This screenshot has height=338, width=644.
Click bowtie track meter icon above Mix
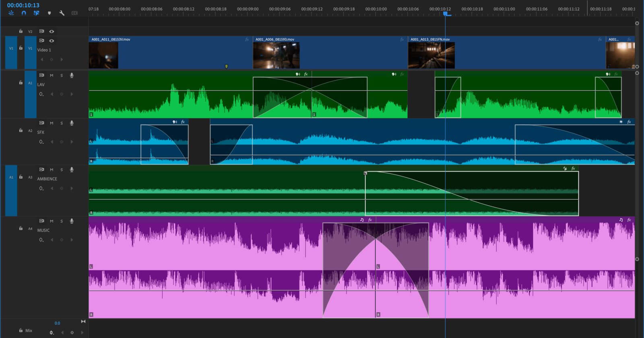coord(83,321)
